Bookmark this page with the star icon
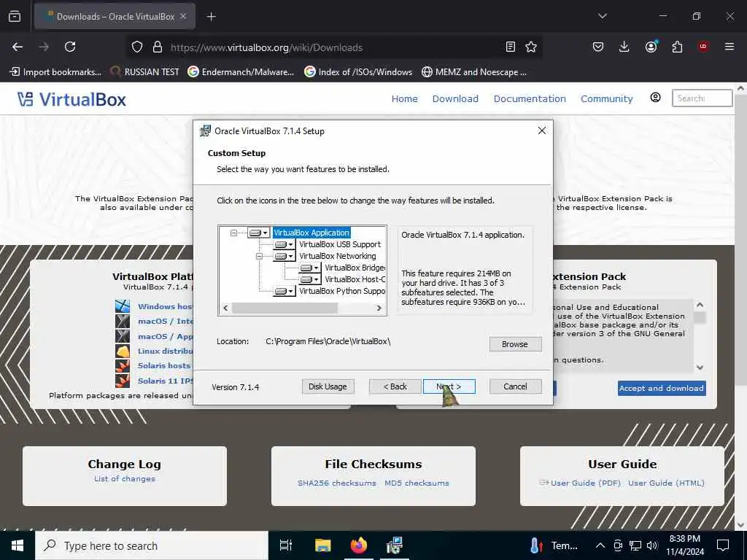Viewport: 747px width, 560px height. point(531,47)
